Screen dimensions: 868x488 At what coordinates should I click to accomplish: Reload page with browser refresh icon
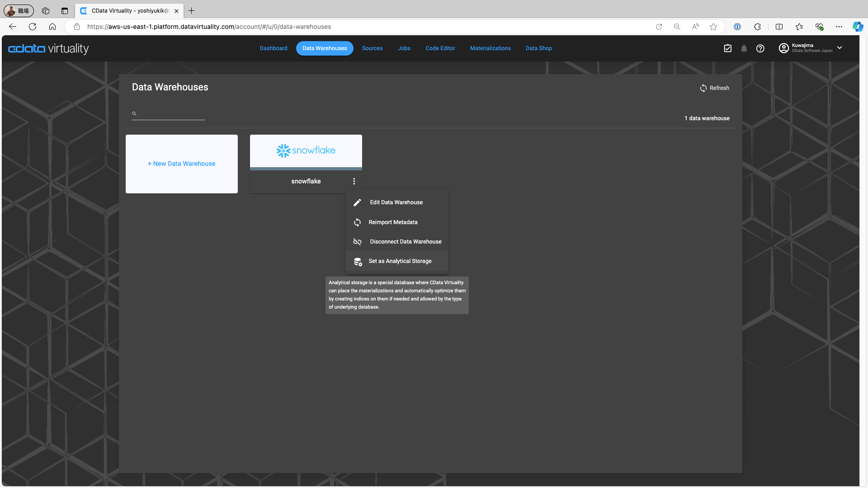(x=33, y=27)
